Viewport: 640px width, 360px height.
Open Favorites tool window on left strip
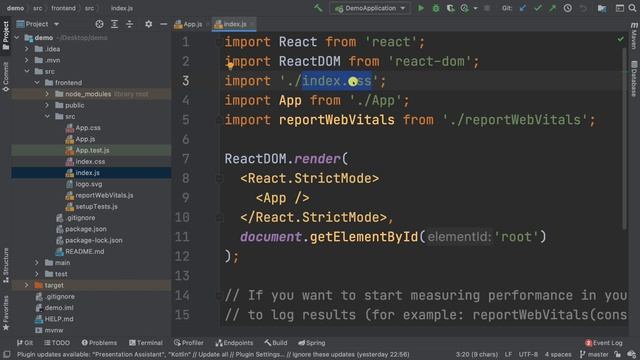coord(6,313)
